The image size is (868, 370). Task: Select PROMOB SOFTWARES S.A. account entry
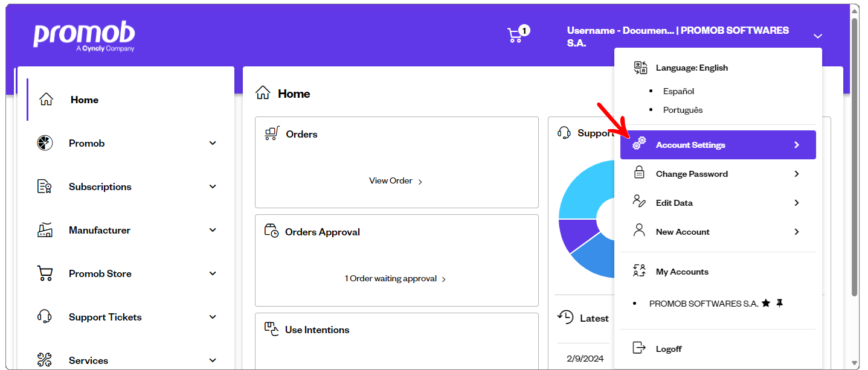coord(704,304)
